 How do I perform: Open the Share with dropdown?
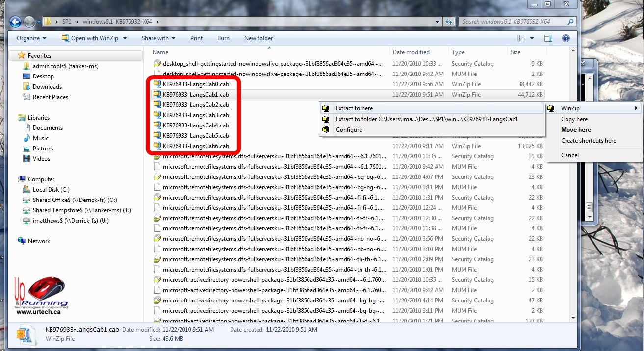[x=158, y=38]
